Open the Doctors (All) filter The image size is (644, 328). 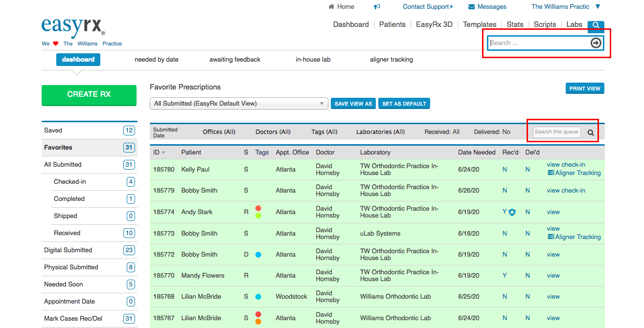[273, 132]
